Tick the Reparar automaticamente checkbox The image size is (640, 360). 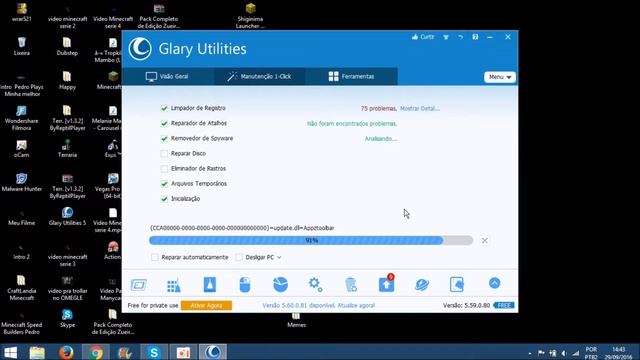coord(155,257)
